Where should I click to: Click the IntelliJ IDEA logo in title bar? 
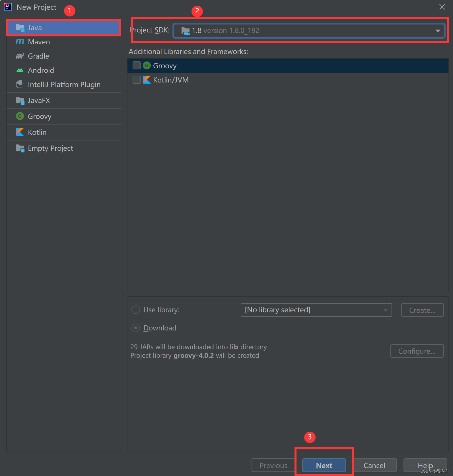coord(8,7)
